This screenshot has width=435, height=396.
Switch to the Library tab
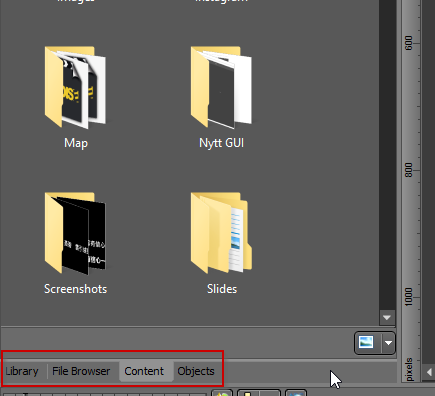(x=22, y=371)
